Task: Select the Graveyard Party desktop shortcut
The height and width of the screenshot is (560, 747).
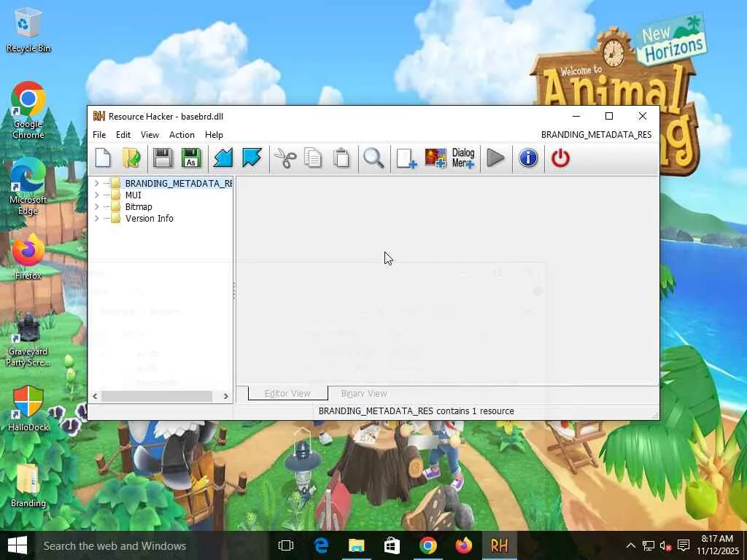Action: point(28,339)
